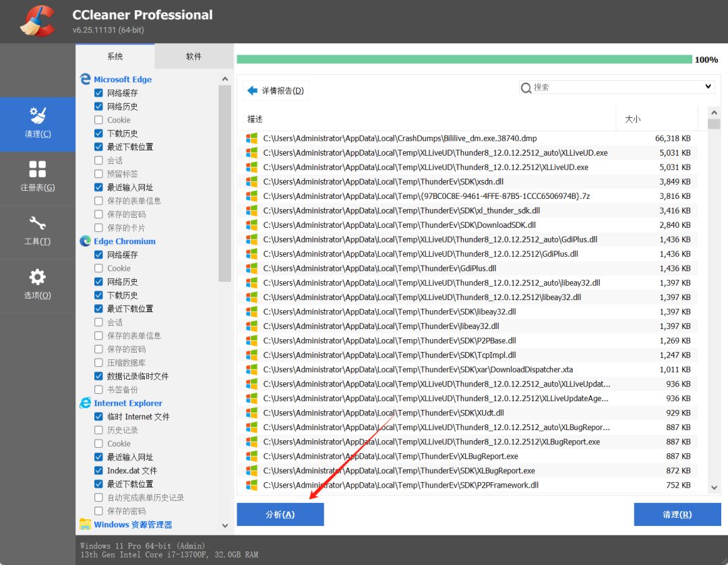728x565 pixels.
Task: Expand the Windows 资源管理器 group header
Action: 133,525
